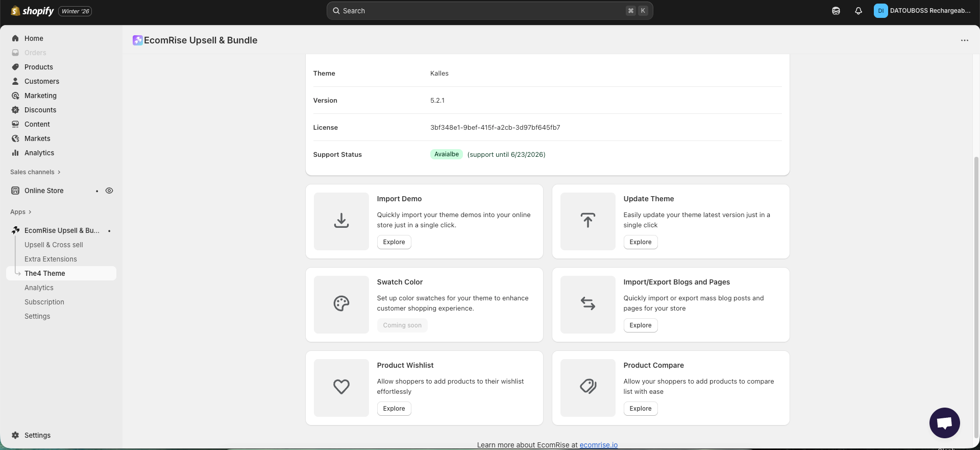Click the Update Theme upload arrow icon
980x450 pixels.
click(x=588, y=221)
